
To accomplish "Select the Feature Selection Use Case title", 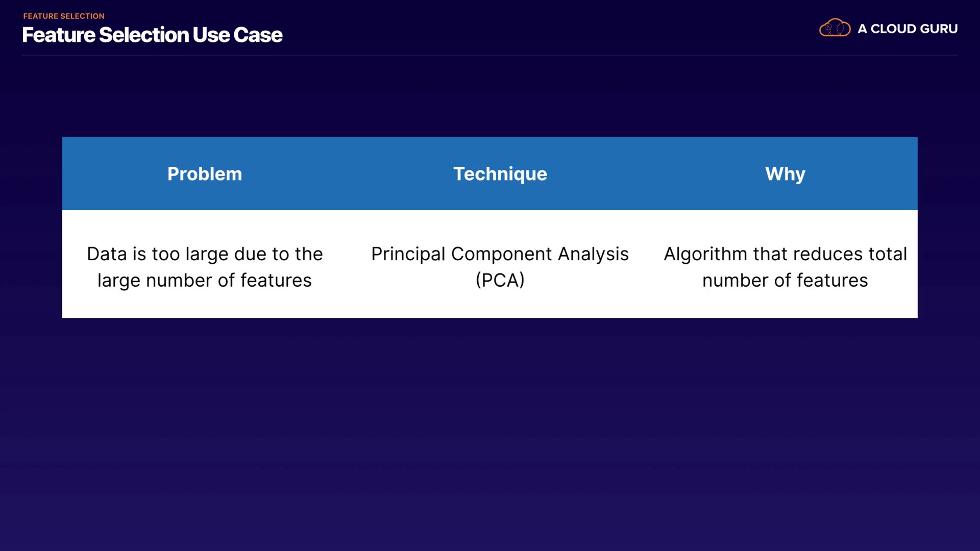I will (x=152, y=35).
